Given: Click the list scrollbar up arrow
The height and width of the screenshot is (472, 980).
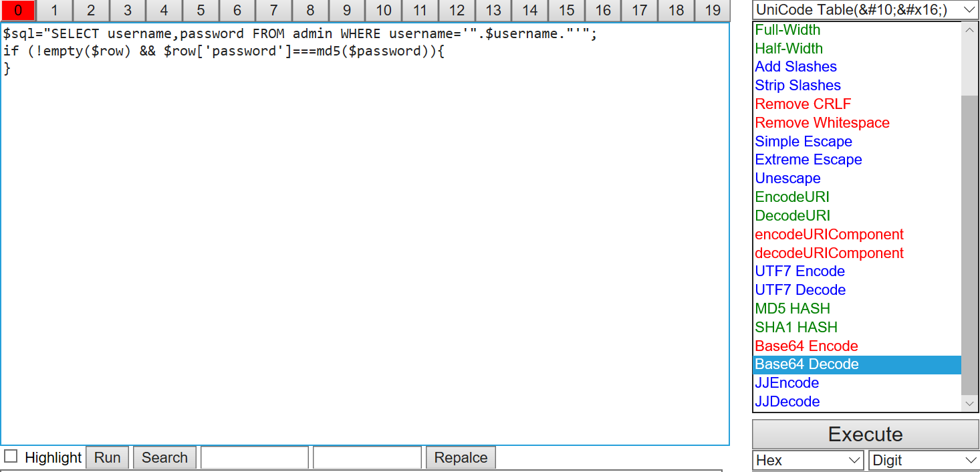Looking at the screenshot, I should point(969,29).
